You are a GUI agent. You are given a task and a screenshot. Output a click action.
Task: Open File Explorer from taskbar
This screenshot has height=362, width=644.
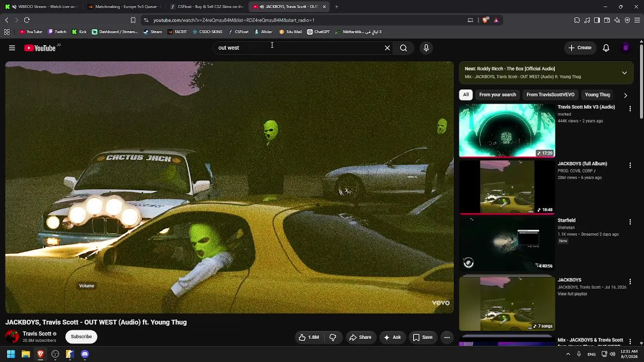click(26, 354)
